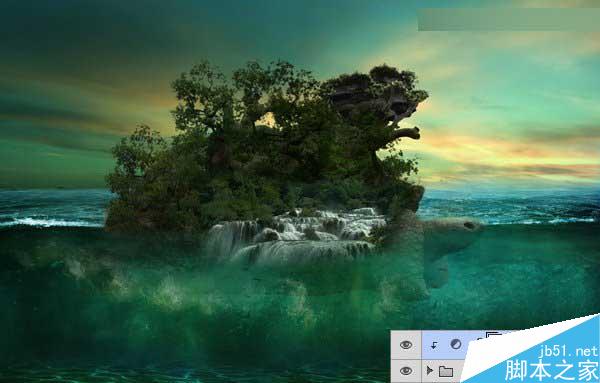
Task: Hide the selected adjustment layer's eye icon
Action: (406, 345)
